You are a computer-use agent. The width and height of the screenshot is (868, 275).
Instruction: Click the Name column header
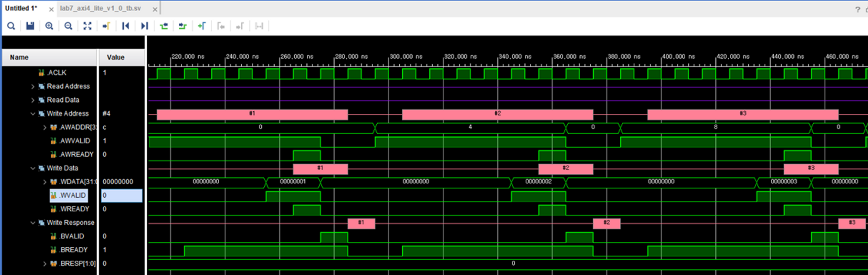coord(49,57)
